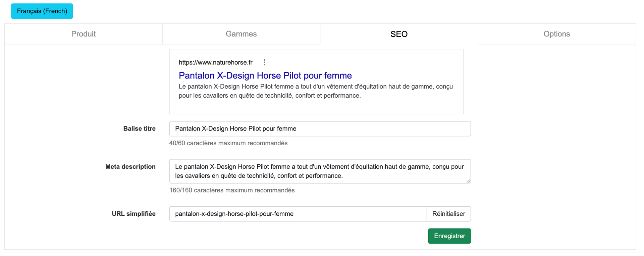This screenshot has height=256, width=644.
Task: Focus the Meta description text area
Action: [x=320, y=171]
